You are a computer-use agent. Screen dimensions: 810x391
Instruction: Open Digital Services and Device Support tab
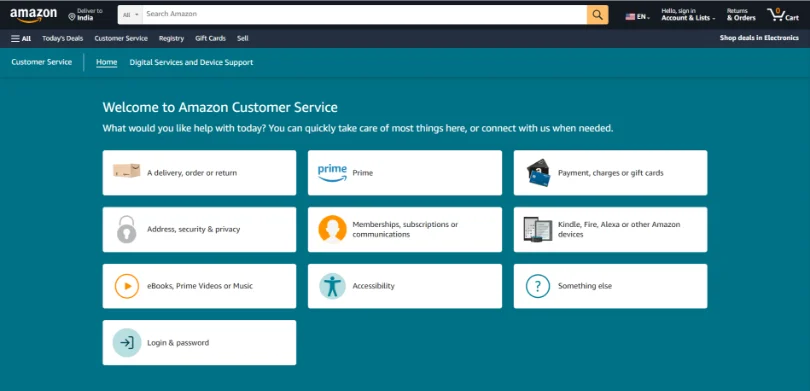coord(191,62)
